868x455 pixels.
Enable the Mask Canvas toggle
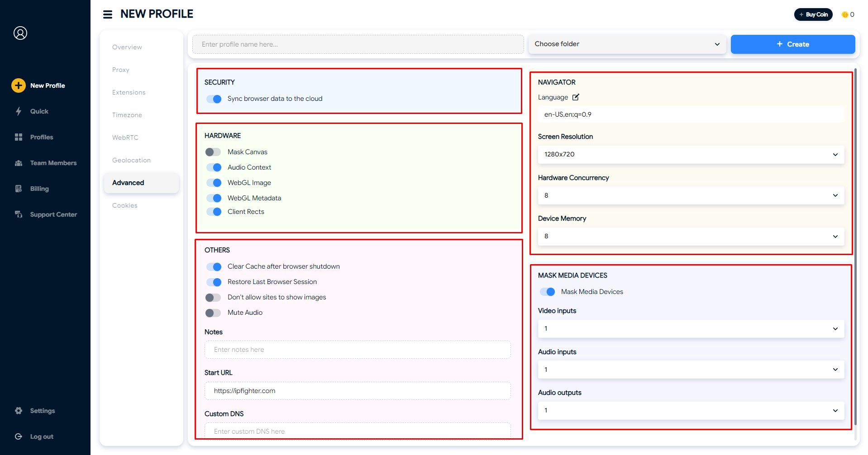pyautogui.click(x=213, y=152)
